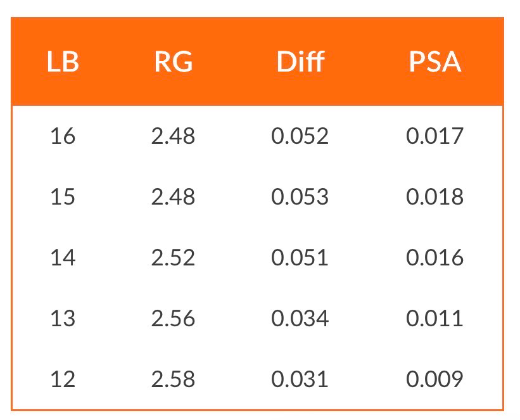Select Diff value 0.034
520x420 pixels.
tap(300, 319)
